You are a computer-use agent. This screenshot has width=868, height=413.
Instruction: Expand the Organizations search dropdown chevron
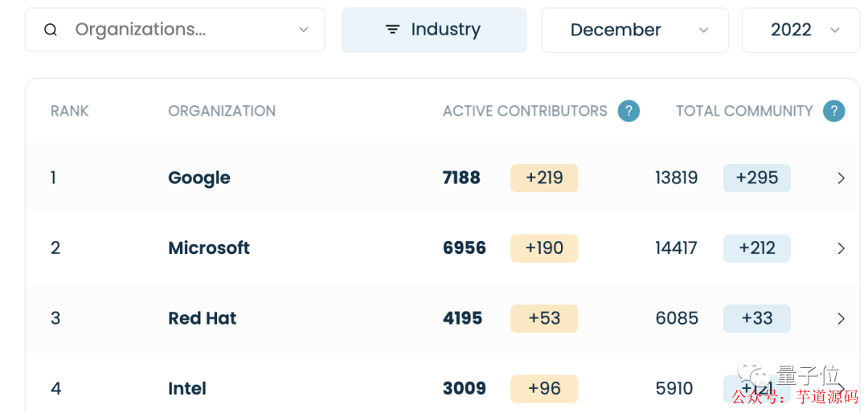(303, 30)
